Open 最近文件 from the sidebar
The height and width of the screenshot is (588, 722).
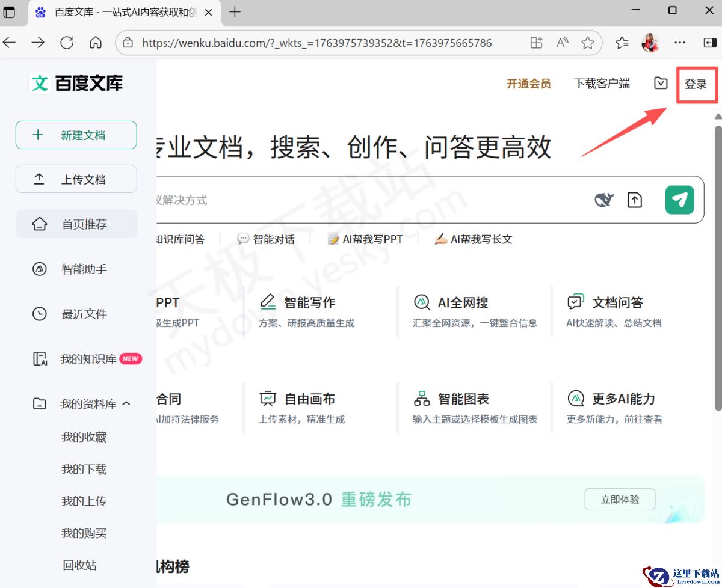click(84, 313)
